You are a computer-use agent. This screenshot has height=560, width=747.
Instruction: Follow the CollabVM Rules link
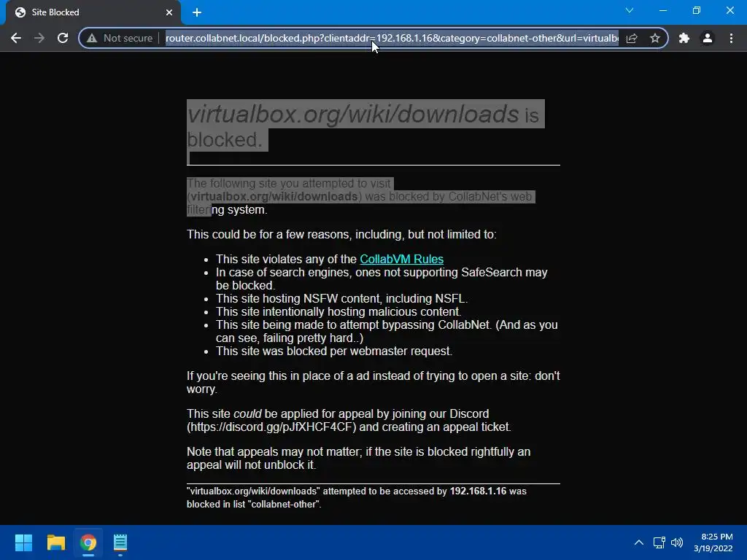point(402,259)
